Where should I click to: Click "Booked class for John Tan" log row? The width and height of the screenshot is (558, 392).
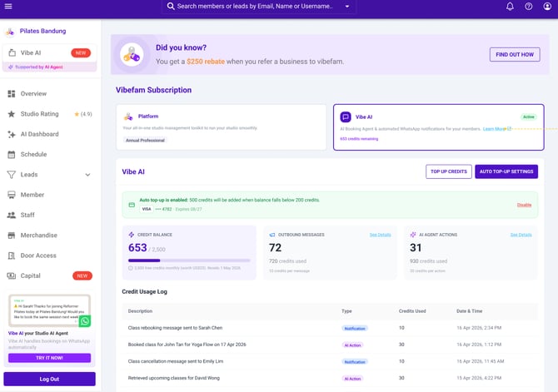pyautogui.click(x=330, y=345)
